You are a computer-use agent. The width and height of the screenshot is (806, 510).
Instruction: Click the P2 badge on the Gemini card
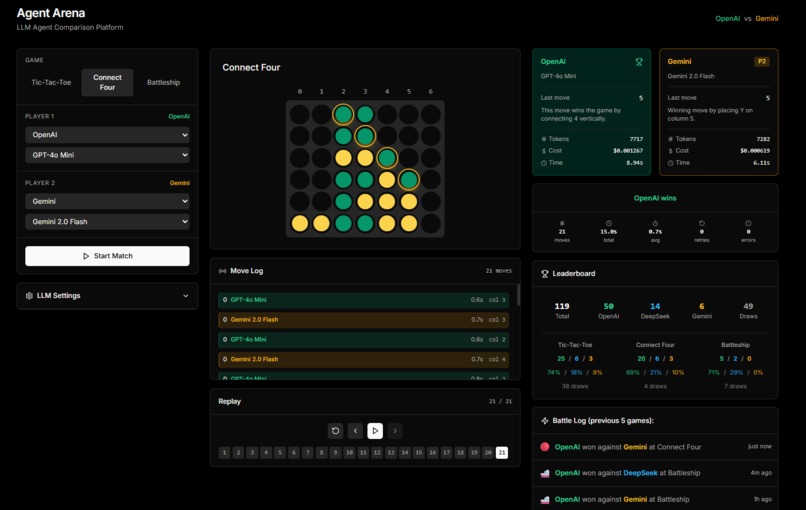762,62
